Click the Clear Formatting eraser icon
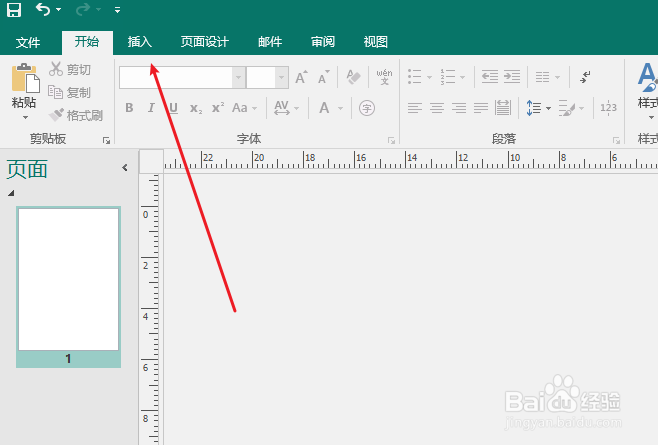This screenshot has height=445, width=658. click(353, 77)
